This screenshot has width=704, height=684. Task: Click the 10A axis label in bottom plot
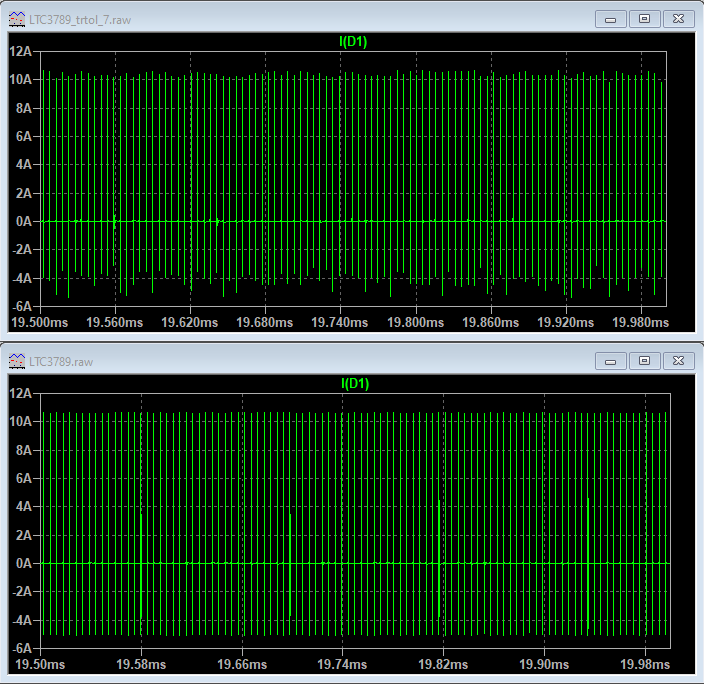tap(21, 421)
